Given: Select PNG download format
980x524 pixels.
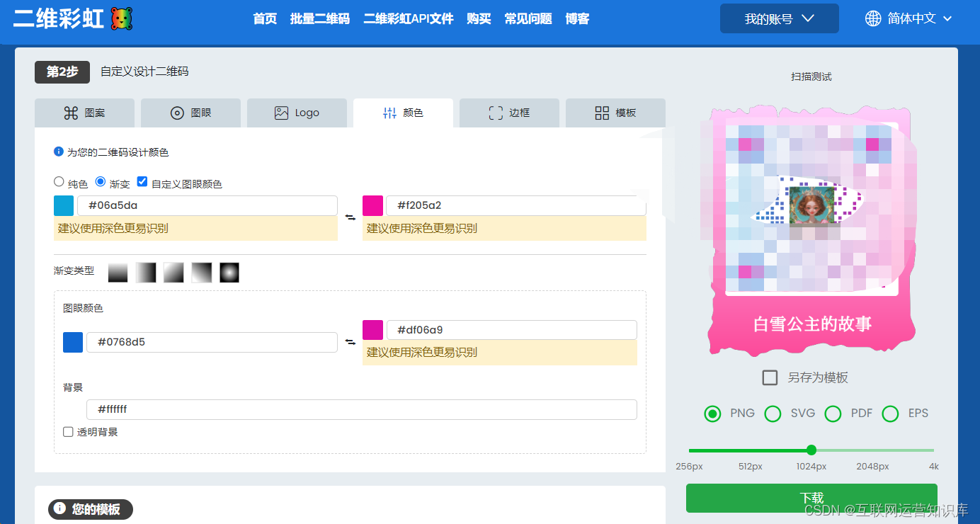Looking at the screenshot, I should 712,414.
